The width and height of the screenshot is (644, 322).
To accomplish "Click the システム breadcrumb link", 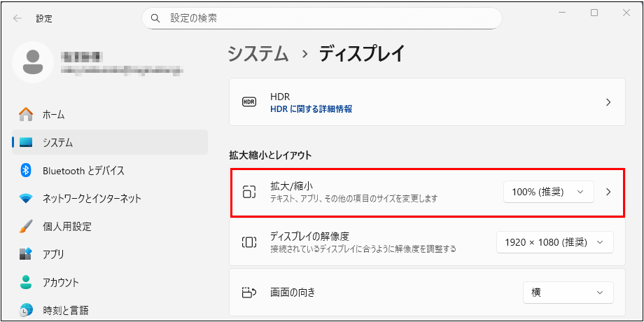I will point(258,54).
